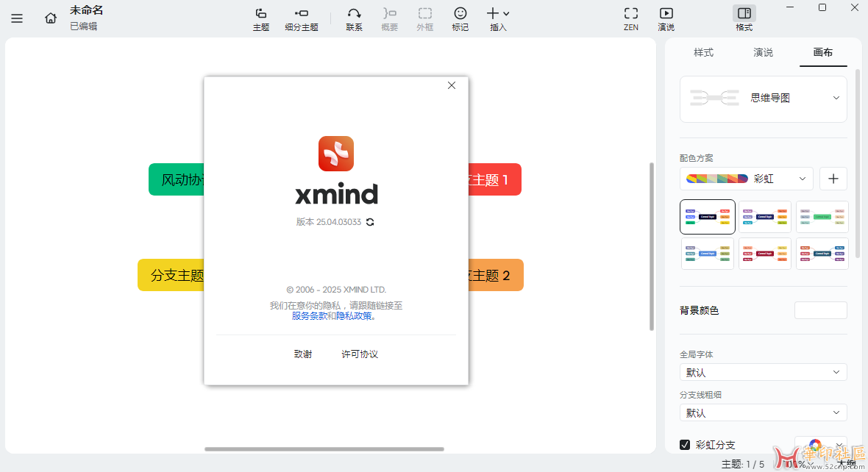The width and height of the screenshot is (868, 472).
Task: Select the navy-center theme in top row
Action: point(764,217)
